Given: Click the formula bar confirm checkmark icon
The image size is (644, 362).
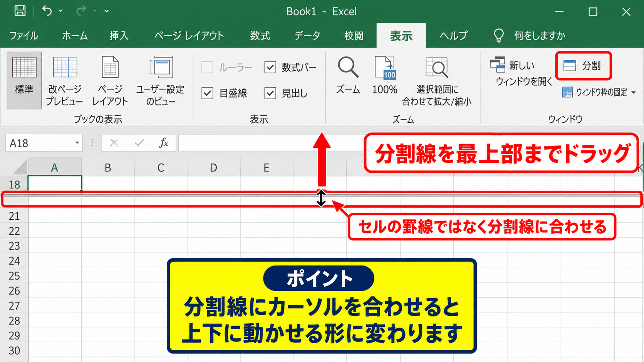Looking at the screenshot, I should point(139,143).
